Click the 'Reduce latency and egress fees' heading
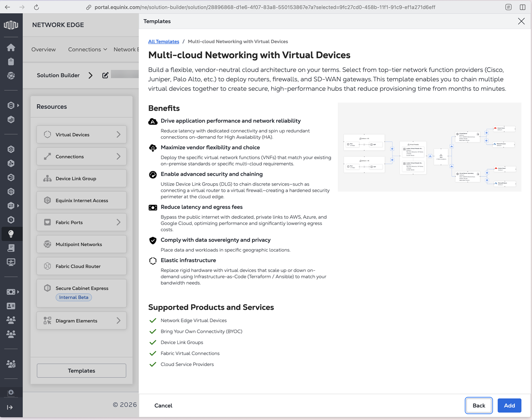Viewport: 532px width, 420px height. click(202, 207)
